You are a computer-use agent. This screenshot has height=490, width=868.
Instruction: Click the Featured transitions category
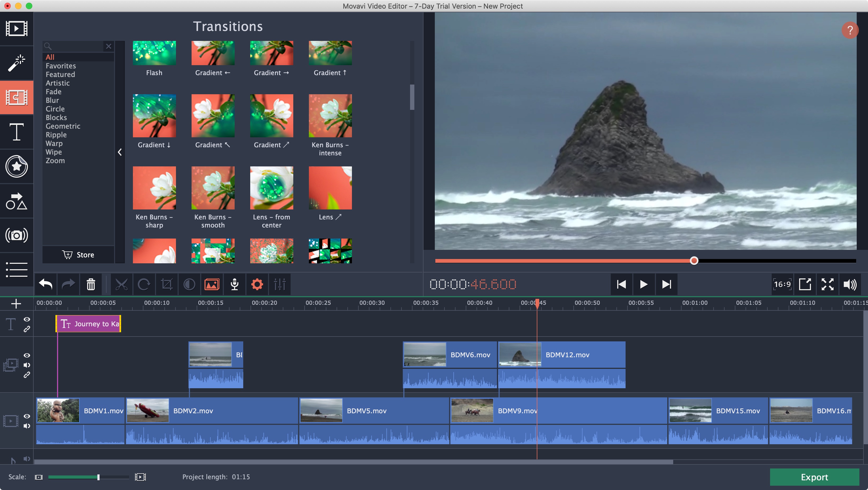[60, 74]
